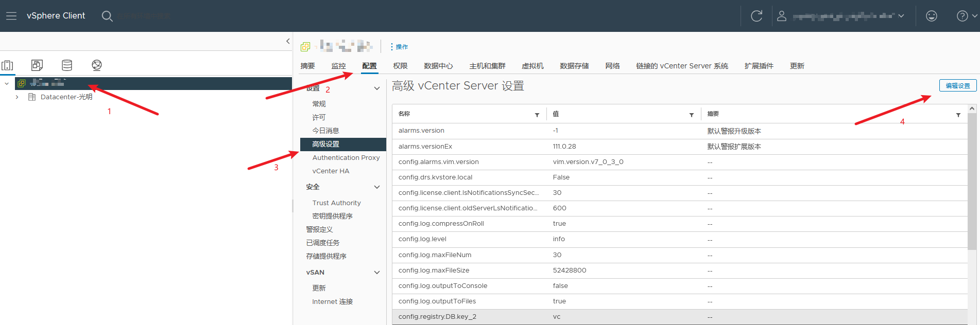Screen dimensions: 980x325
Task: Select 常规 in settings menu
Action: coord(319,104)
